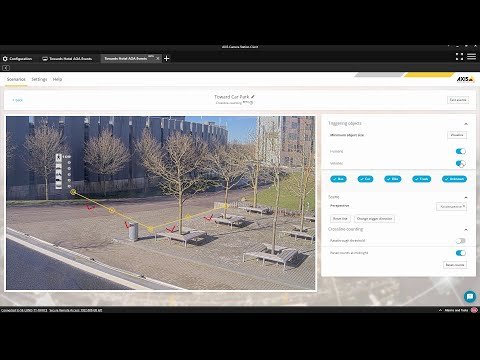480x360 pixels.
Task: Click the alarms and tasks status icon
Action: pos(474,310)
